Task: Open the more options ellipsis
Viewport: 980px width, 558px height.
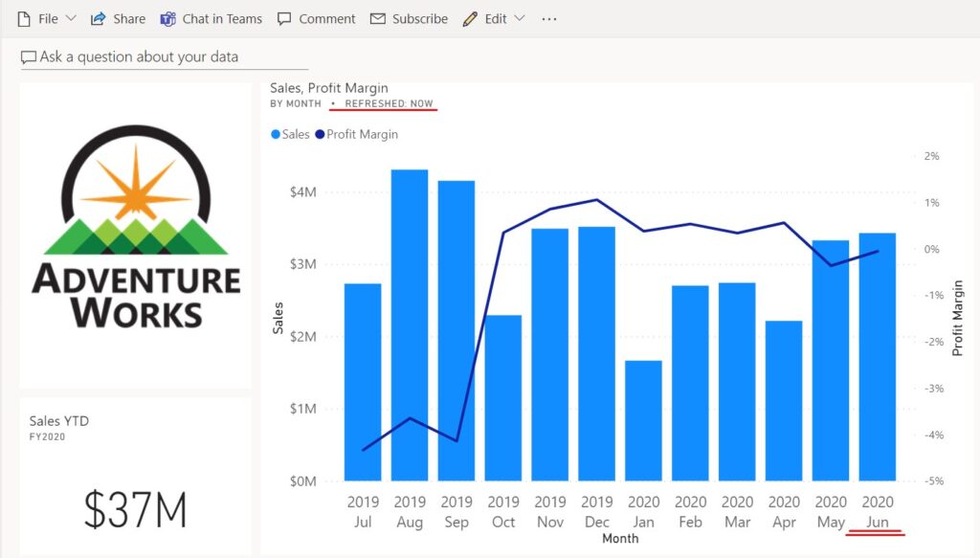Action: tap(548, 17)
